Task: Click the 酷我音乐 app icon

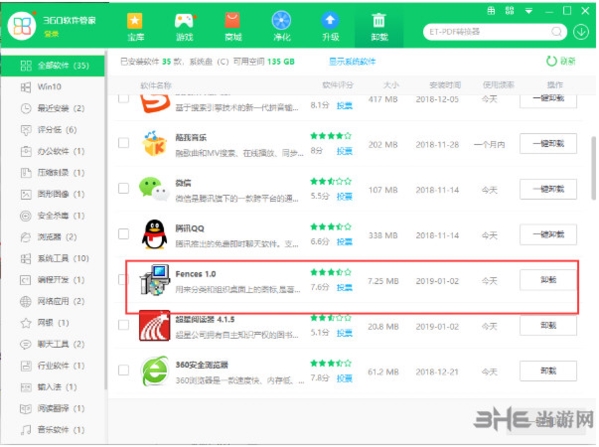Action: tap(154, 143)
